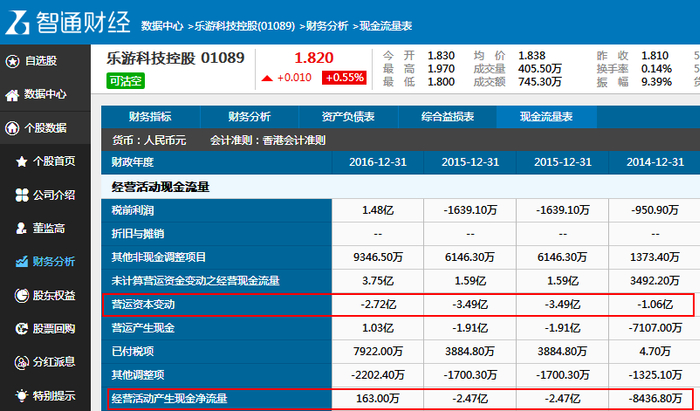Click the 其他调整项 row label
Viewport: 700px width, 411px height.
pyautogui.click(x=138, y=375)
